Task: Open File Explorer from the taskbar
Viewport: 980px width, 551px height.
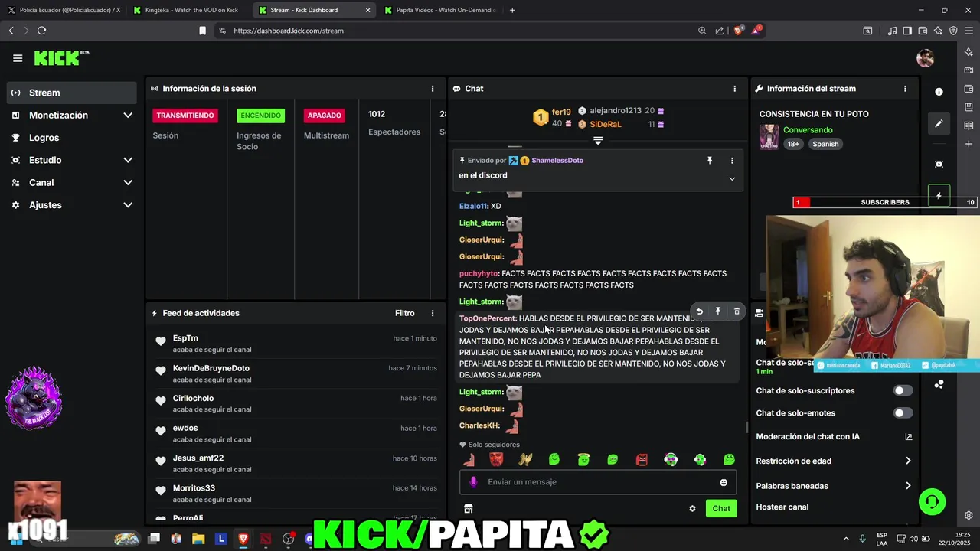Action: [198, 539]
